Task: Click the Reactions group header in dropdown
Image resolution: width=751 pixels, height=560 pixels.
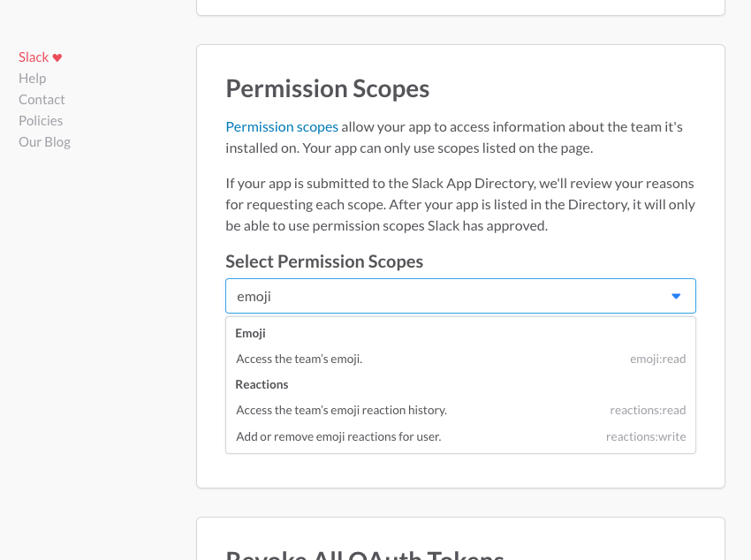Action: tap(261, 384)
